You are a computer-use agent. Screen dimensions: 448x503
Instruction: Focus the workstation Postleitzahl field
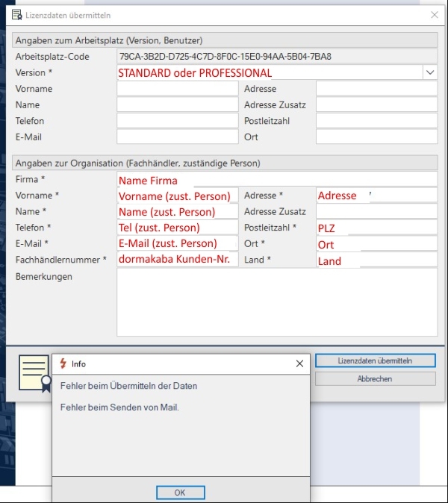click(x=376, y=121)
